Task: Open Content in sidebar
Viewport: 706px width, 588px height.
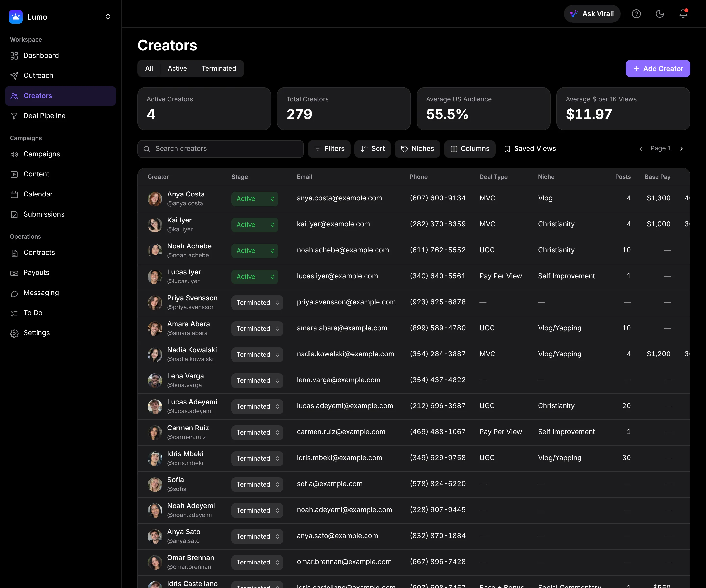Action: pyautogui.click(x=61, y=174)
